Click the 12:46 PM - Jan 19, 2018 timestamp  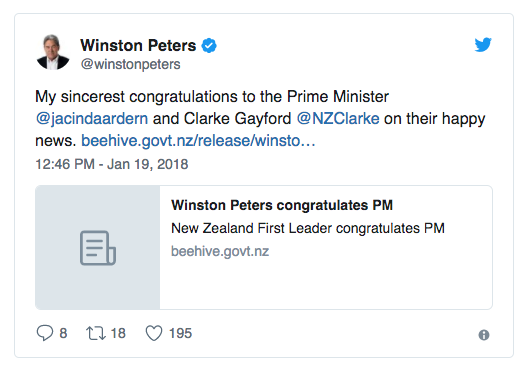112,164
